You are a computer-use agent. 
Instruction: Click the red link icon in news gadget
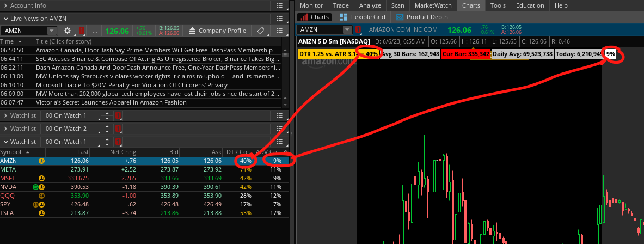[x=81, y=31]
